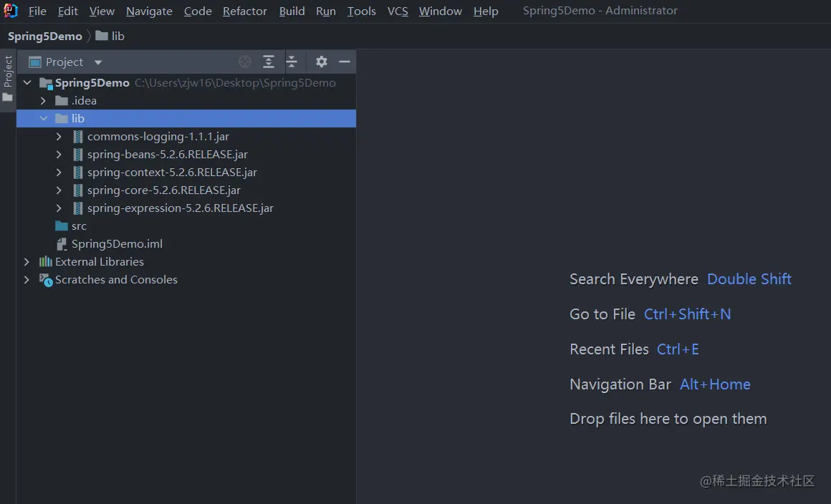Screen dimensions: 831x504
Task: Click the spring-expression jar archive icon
Action: pyautogui.click(x=78, y=208)
